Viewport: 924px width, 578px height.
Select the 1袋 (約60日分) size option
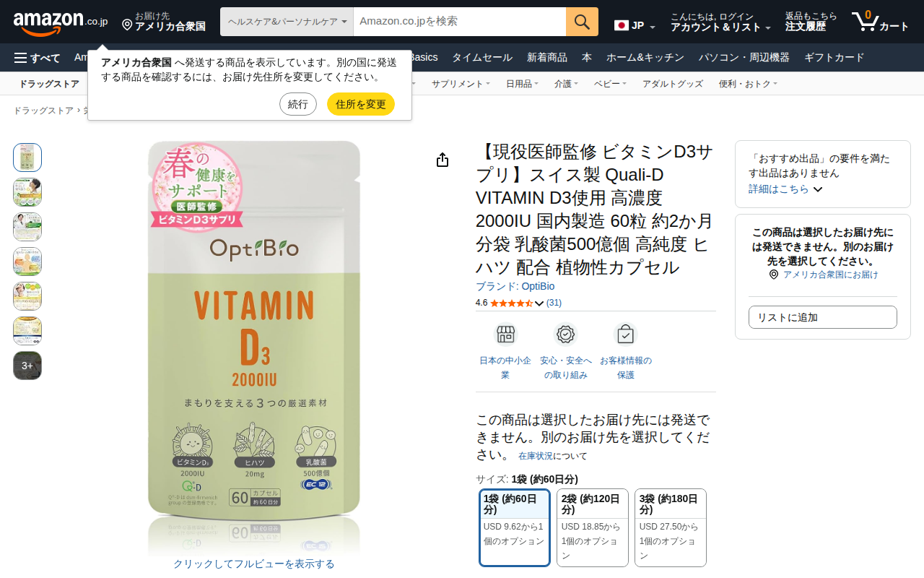point(515,527)
